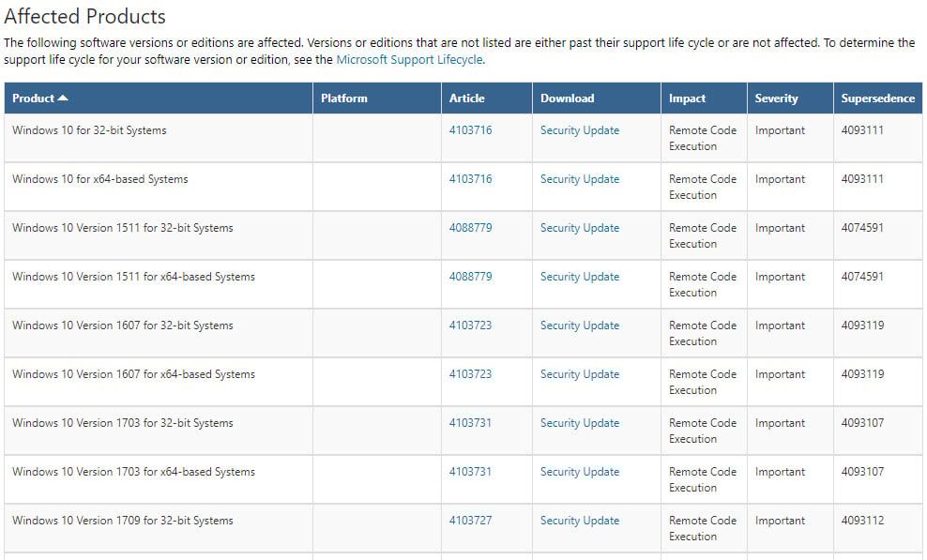
Task: Click the sort arrow beside Product header
Action: point(63,98)
